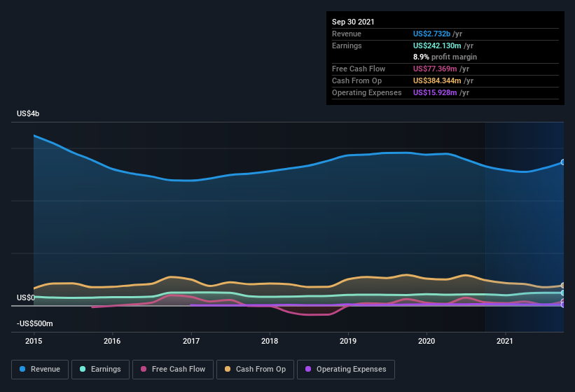Click the 2020 x-axis label
The width and height of the screenshot is (575, 392).
coord(427,341)
